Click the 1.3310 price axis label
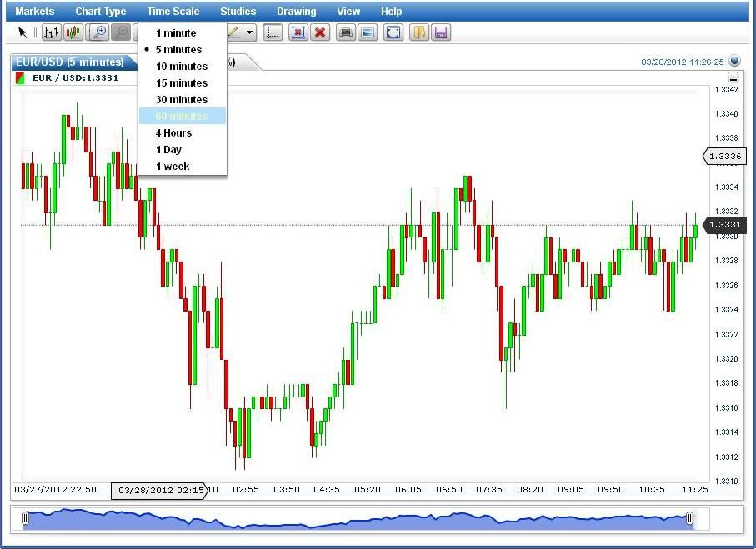The height and width of the screenshot is (549, 756). click(726, 481)
